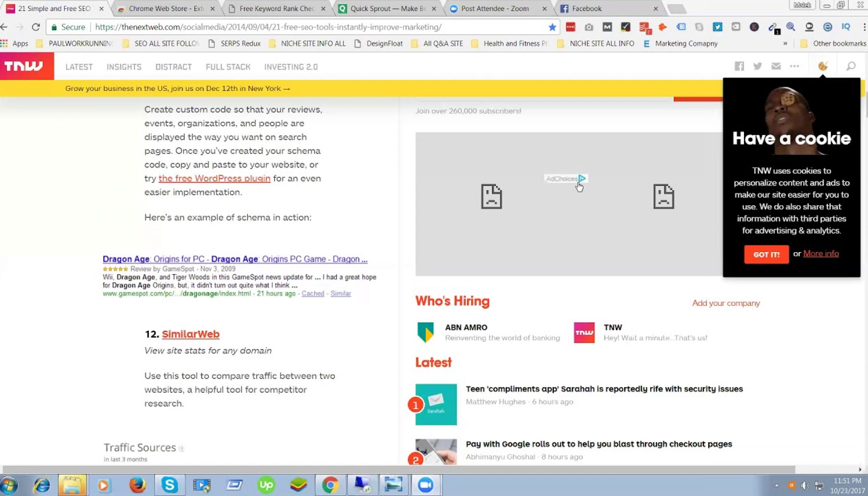The height and width of the screenshot is (496, 868).
Task: Click the Dragon Age search result title
Action: pos(235,259)
